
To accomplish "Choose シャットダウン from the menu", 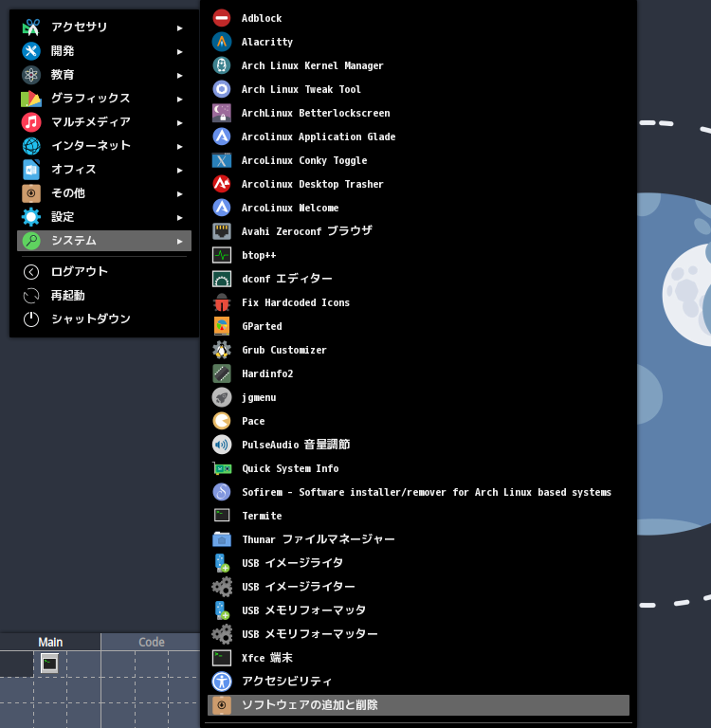I will pyautogui.click(x=104, y=318).
